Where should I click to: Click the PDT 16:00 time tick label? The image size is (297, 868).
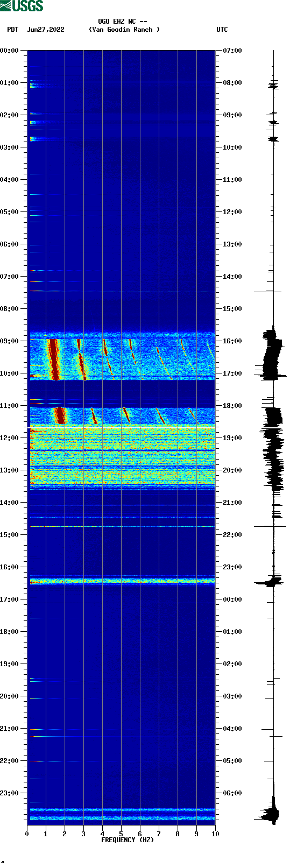coord(10,567)
